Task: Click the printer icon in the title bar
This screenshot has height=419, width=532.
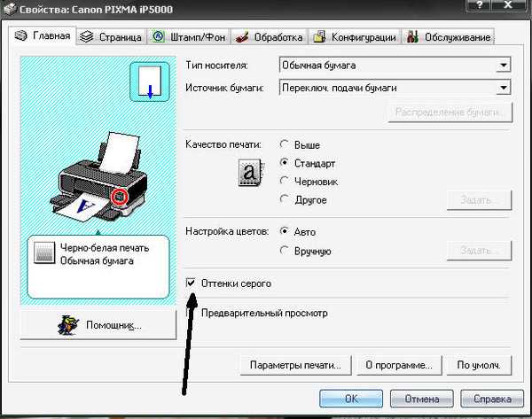Action: [10, 9]
